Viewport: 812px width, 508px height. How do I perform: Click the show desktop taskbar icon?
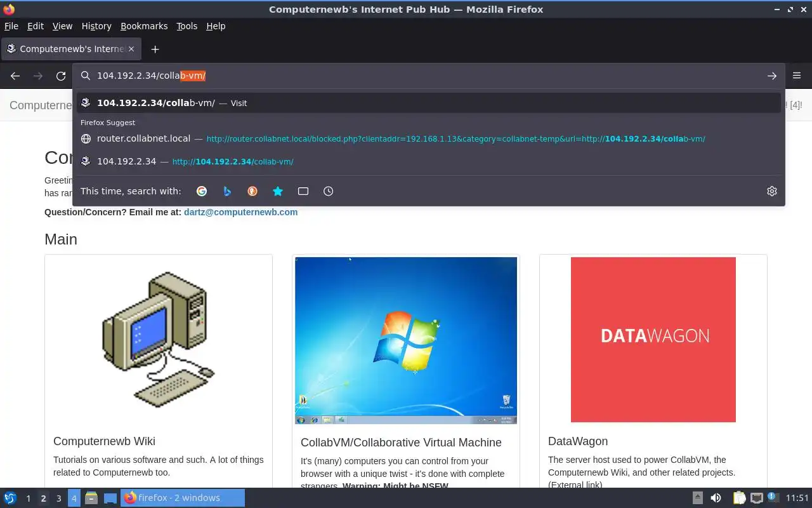(110, 498)
